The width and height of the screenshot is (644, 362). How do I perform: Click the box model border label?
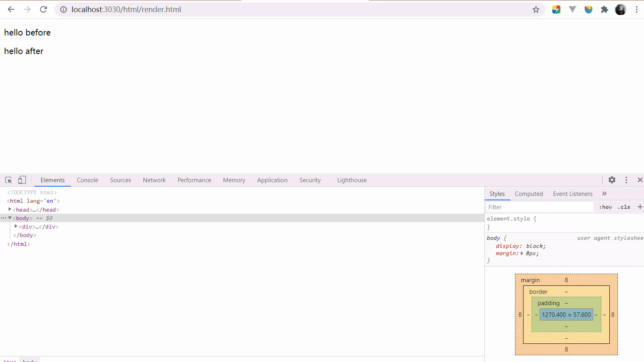[x=538, y=292]
